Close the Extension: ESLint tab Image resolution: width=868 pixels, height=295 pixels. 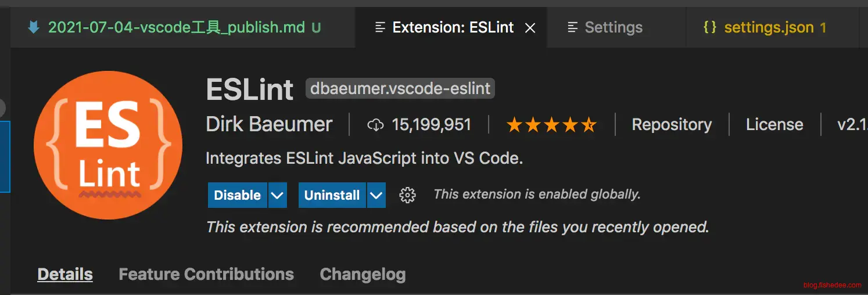point(530,28)
